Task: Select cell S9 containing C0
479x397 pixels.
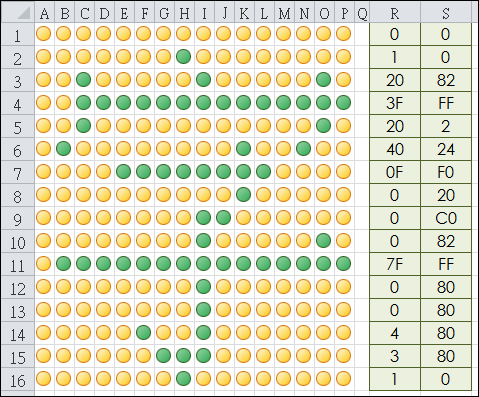Action: tap(446, 218)
